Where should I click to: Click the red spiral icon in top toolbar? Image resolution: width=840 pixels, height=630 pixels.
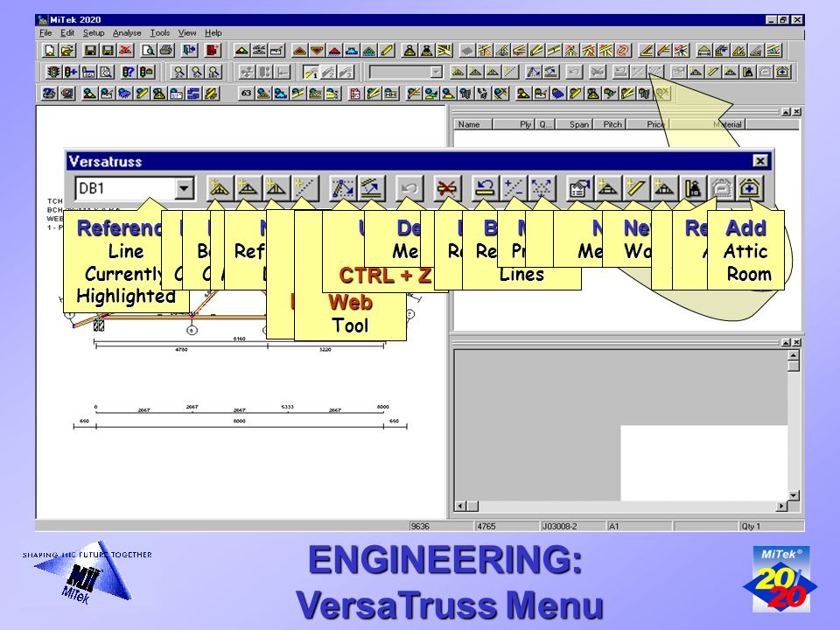point(622,51)
